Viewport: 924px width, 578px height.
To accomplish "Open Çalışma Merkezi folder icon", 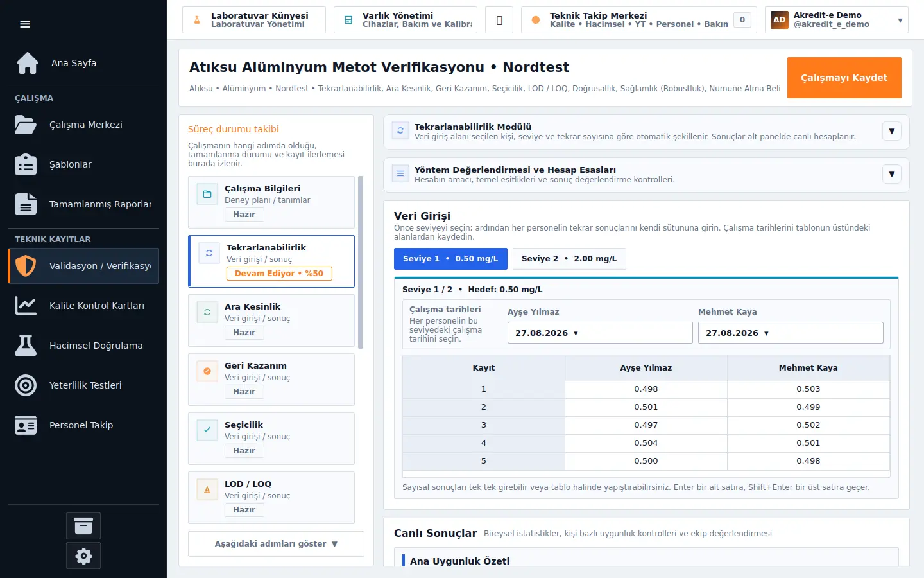I will (26, 125).
